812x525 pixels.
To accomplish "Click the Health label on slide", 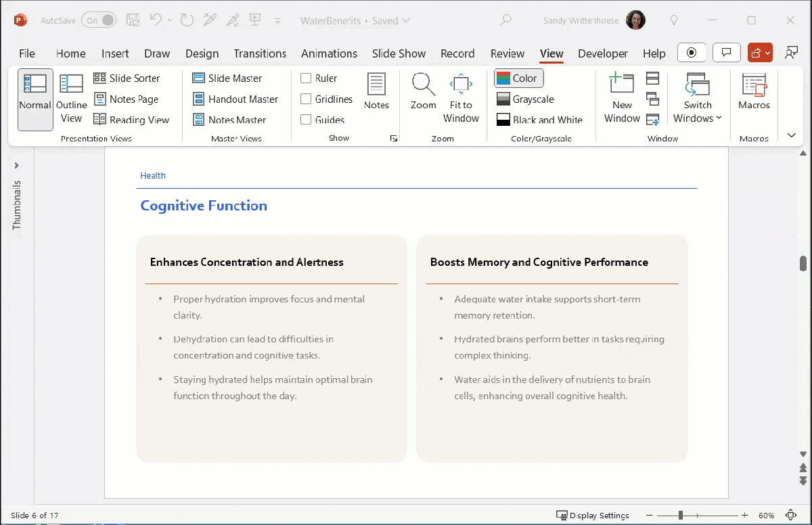I will 153,176.
